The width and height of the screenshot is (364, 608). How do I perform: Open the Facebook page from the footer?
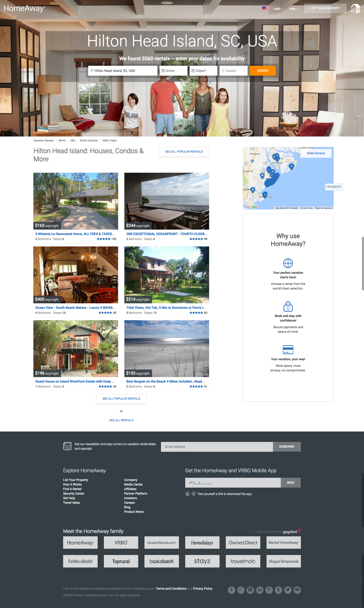pos(231,590)
